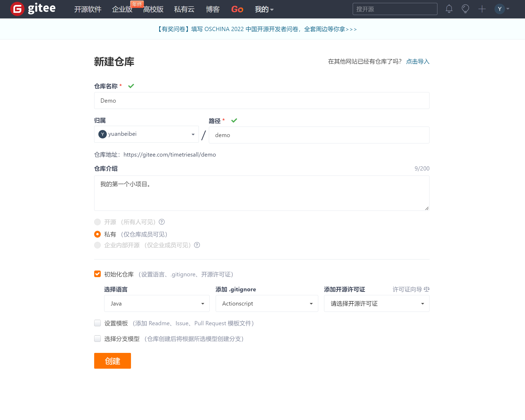Open the 许可证向导 scales icon

[x=427, y=289]
